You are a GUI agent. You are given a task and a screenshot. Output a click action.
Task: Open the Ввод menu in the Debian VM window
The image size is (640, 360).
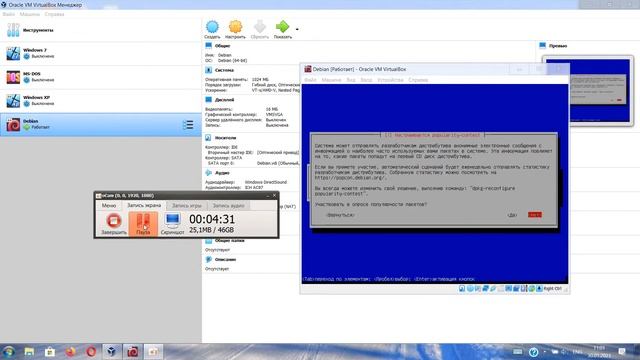point(366,80)
